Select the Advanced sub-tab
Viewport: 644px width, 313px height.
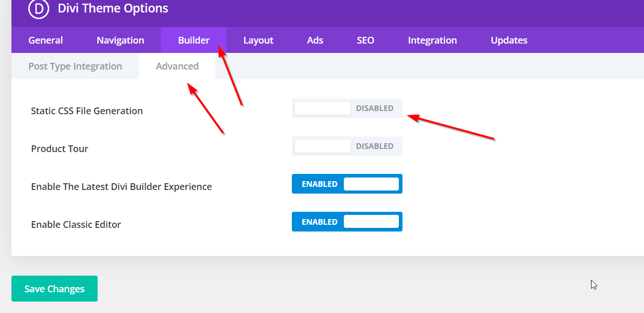coord(177,66)
